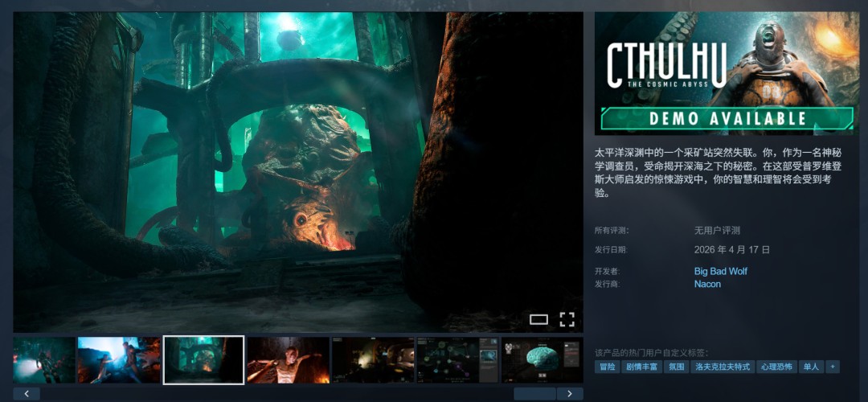This screenshot has width=868, height=402.
Task: Click the fullscreen icon on the screenshot
Action: click(x=567, y=319)
